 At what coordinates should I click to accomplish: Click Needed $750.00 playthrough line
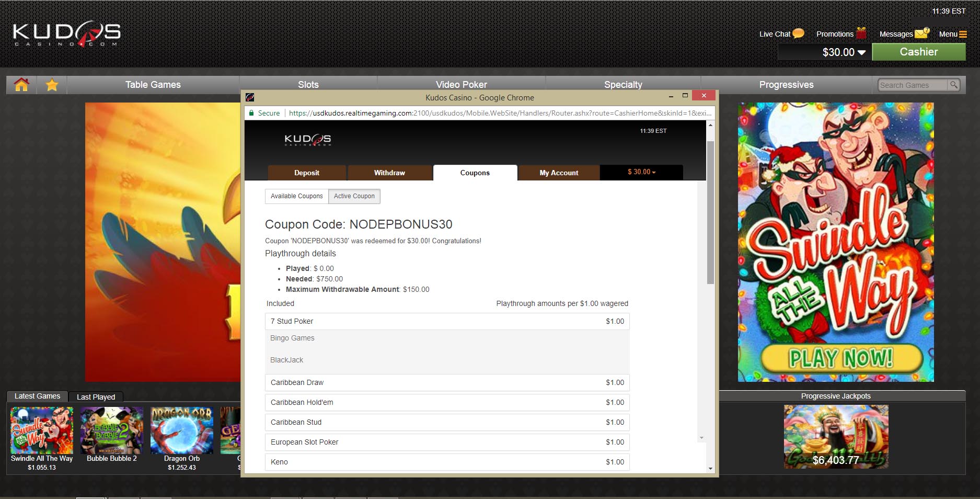pyautogui.click(x=314, y=279)
